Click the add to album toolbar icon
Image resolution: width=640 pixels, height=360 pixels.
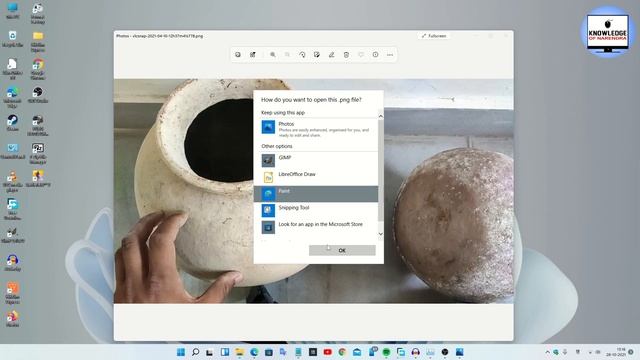coord(253,55)
